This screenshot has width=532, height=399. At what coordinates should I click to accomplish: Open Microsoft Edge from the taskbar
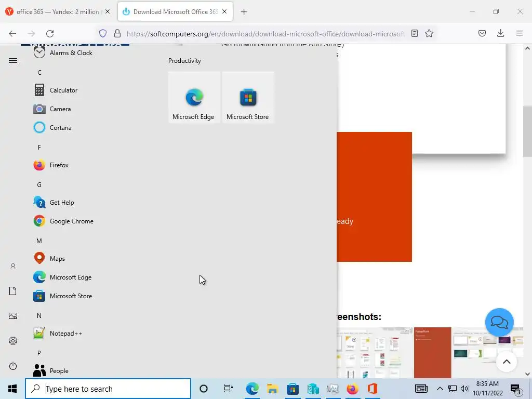click(x=252, y=389)
